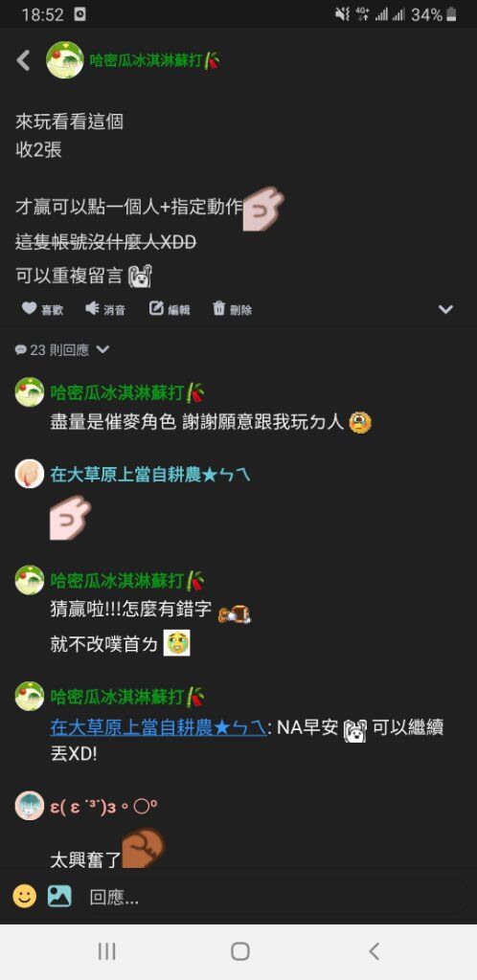Open Android recent apps button

pyautogui.click(x=107, y=951)
